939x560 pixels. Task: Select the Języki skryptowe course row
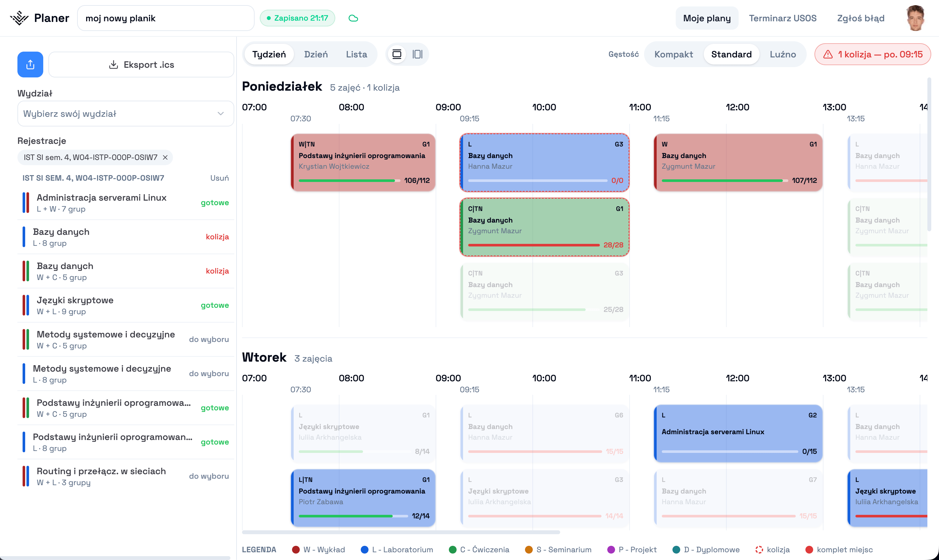click(126, 305)
